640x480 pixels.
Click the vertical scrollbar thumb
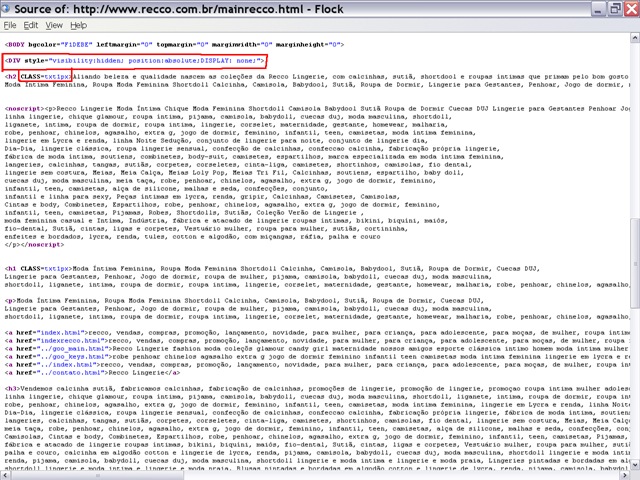click(635, 263)
